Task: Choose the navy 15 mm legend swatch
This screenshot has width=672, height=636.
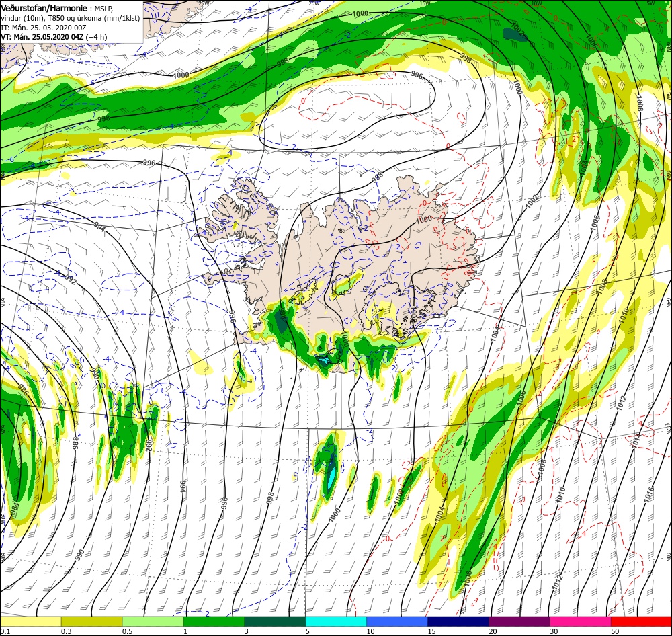Action: [458, 621]
